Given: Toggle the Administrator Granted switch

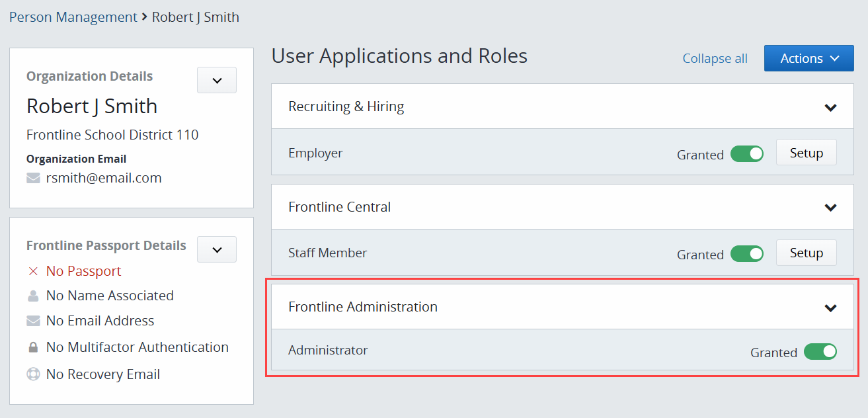Looking at the screenshot, I should pos(820,352).
